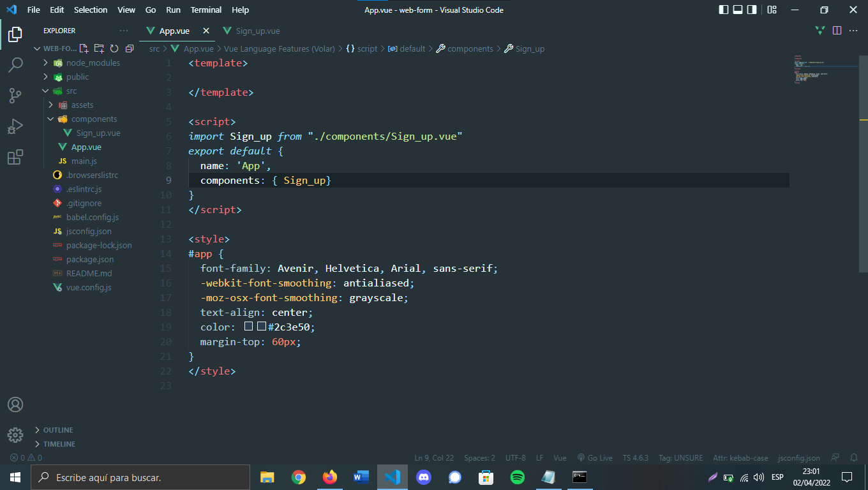The width and height of the screenshot is (868, 490).
Task: Toggle bottom panel layout button
Action: 738,10
